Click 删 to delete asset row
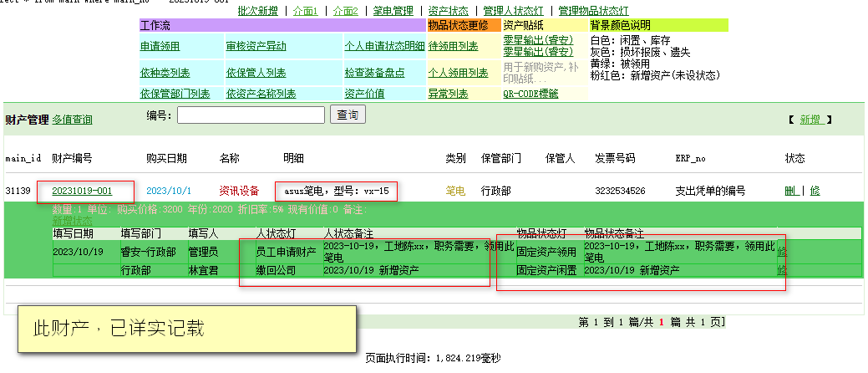Image resolution: width=868 pixels, height=373 pixels. coord(791,192)
